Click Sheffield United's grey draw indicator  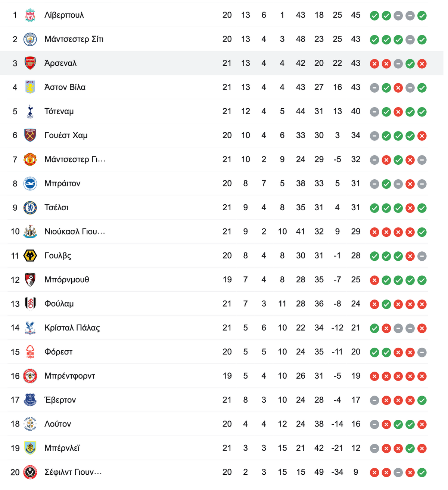[x=398, y=473]
